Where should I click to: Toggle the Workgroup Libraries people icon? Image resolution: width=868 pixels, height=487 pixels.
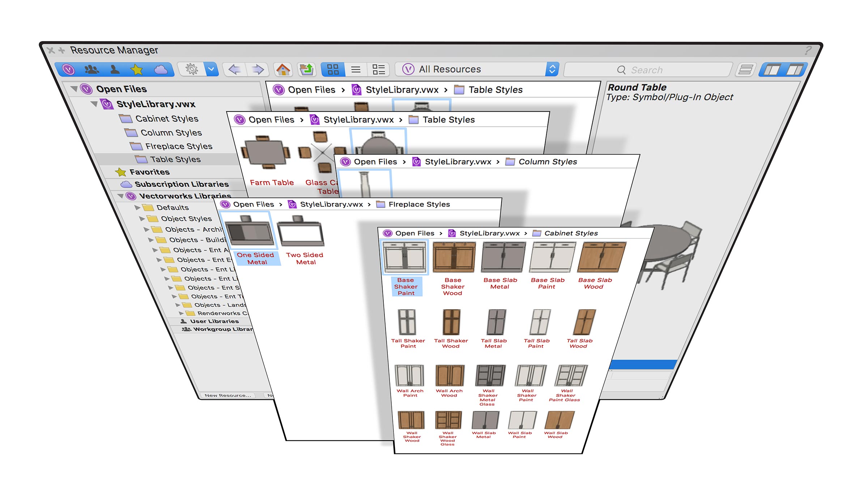(91, 69)
